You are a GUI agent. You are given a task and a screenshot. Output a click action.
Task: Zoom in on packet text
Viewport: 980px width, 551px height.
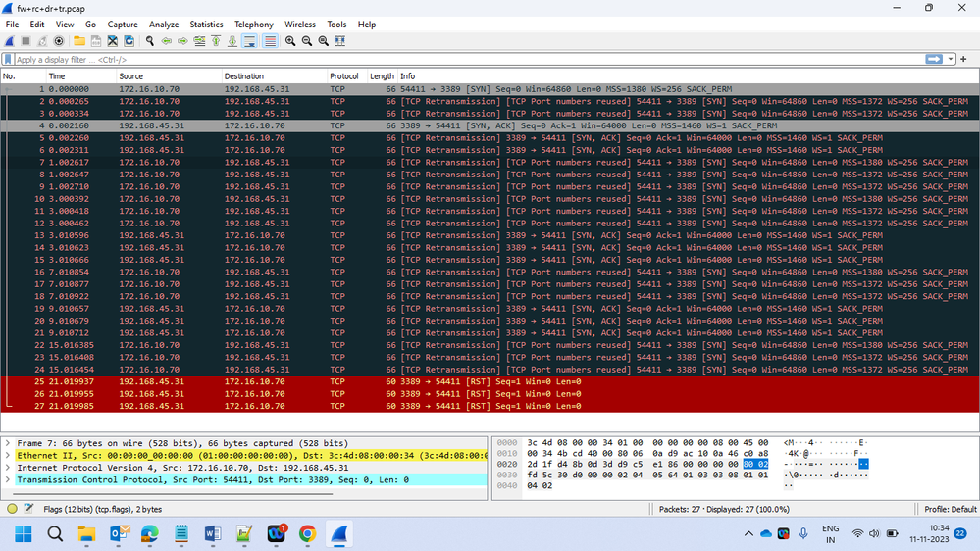click(290, 41)
